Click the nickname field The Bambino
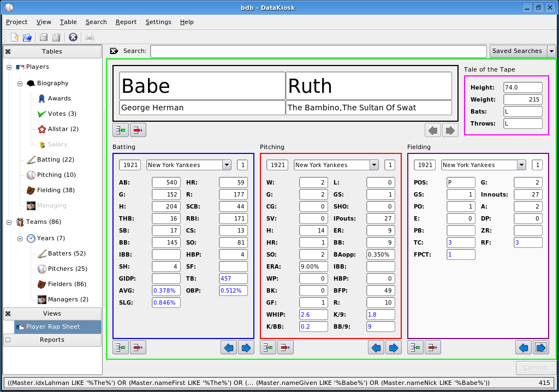559x392 pixels. pyautogui.click(x=368, y=108)
